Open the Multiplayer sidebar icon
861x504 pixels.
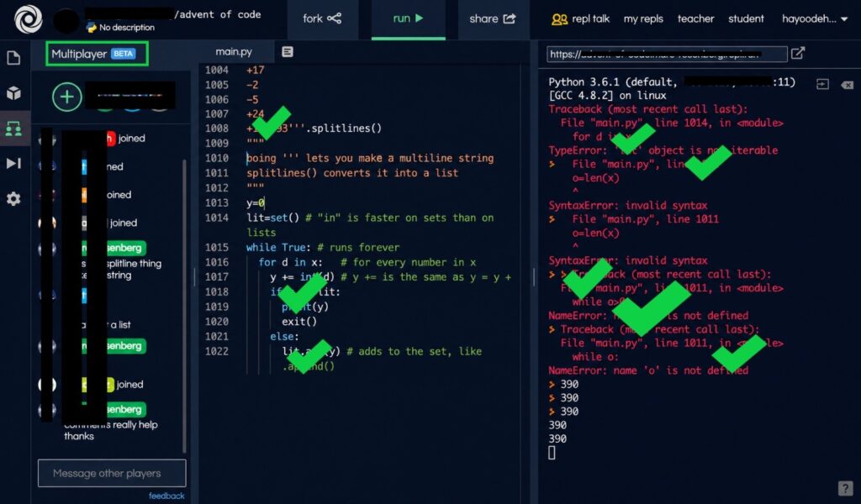(x=13, y=129)
